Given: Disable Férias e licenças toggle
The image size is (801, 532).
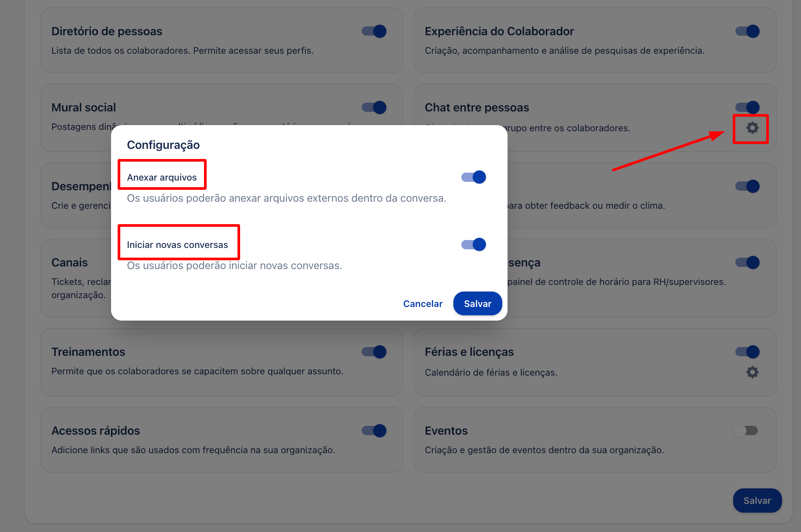Looking at the screenshot, I should pyautogui.click(x=748, y=352).
